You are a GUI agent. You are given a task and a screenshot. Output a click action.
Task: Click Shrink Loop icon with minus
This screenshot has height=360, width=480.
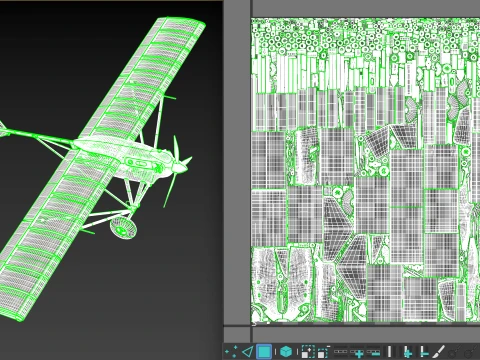373,352
